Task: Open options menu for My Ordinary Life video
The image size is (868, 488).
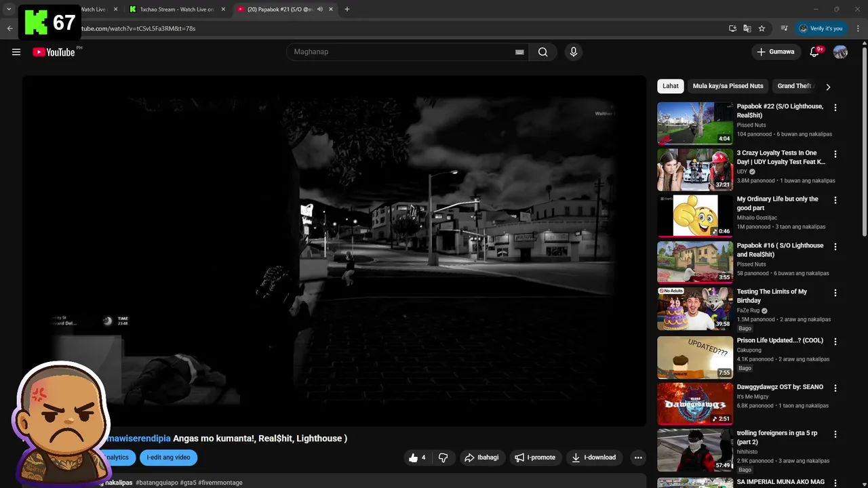Action: [835, 201]
